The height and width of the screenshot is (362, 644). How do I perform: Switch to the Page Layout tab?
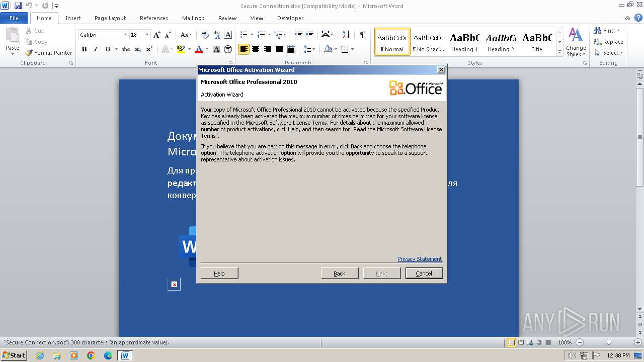pyautogui.click(x=110, y=18)
